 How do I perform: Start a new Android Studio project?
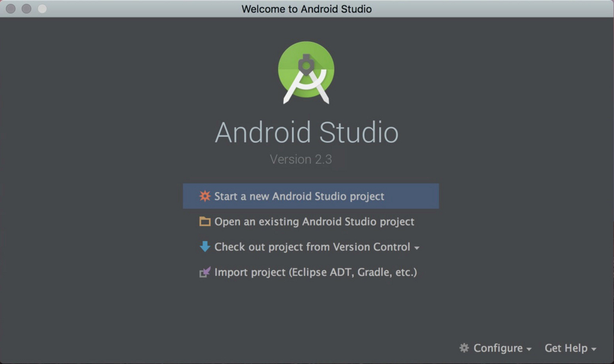pos(311,196)
